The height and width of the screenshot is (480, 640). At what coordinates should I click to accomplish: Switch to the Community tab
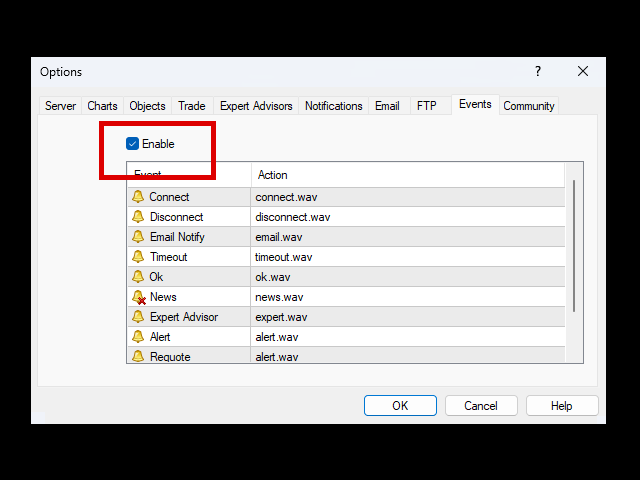tap(529, 106)
